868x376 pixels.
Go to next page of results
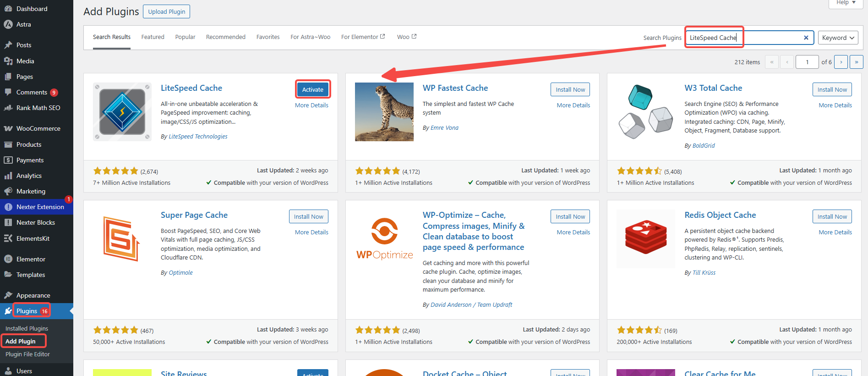click(841, 62)
